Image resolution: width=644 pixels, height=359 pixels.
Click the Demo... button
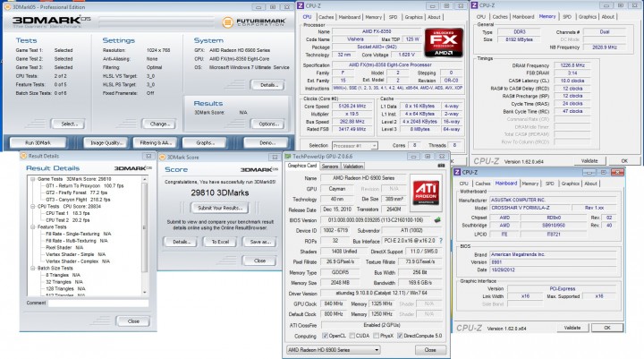pyautogui.click(x=267, y=142)
